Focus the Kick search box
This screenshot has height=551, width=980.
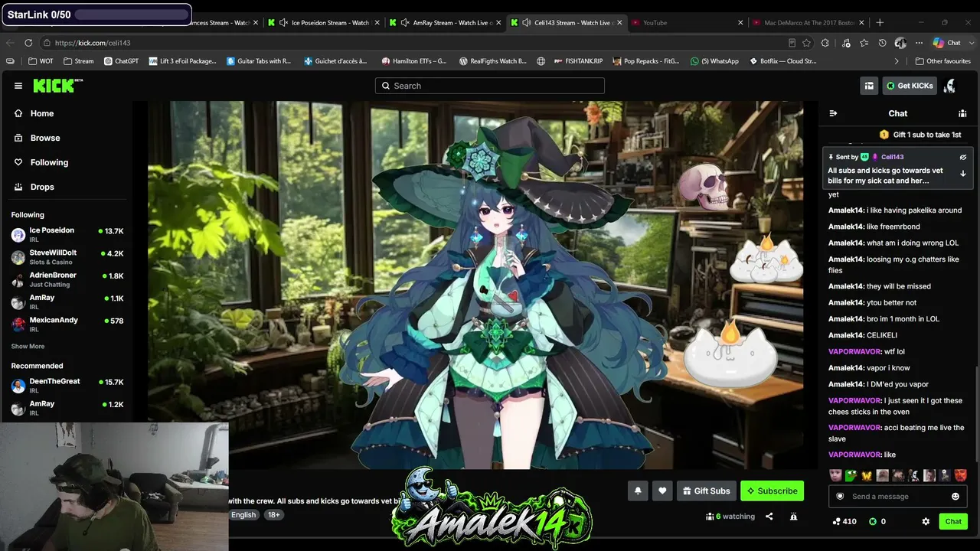[x=490, y=86]
